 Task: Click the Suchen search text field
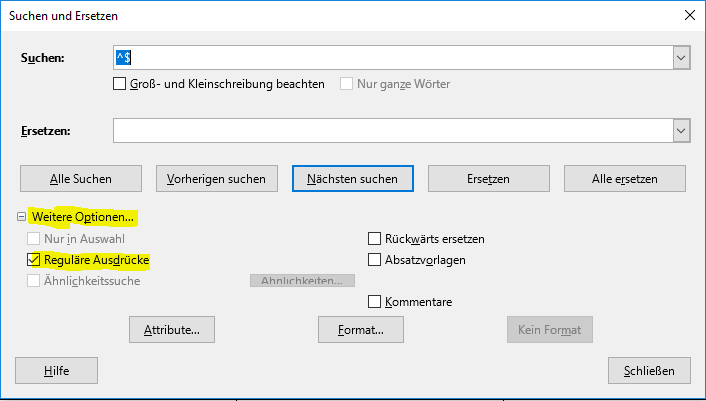[x=390, y=58]
